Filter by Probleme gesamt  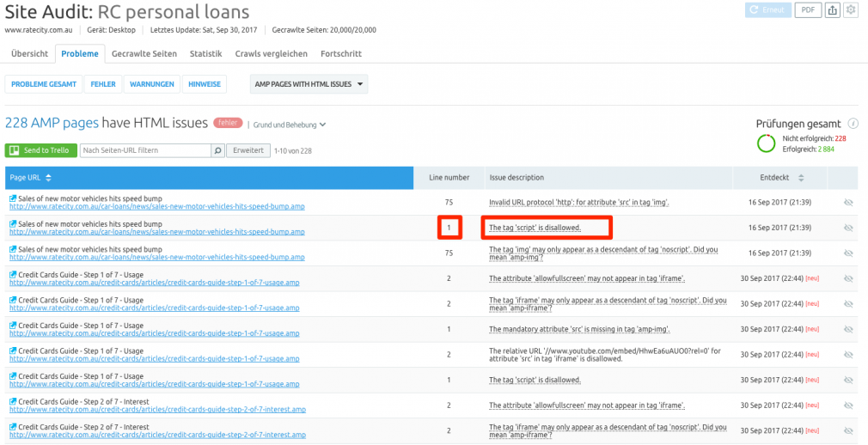(x=44, y=84)
